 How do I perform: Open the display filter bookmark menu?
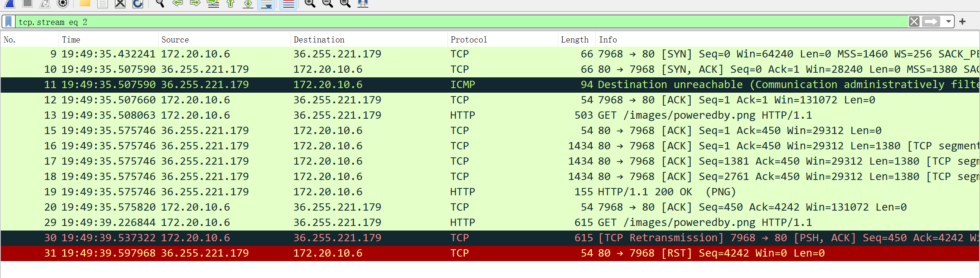click(8, 22)
